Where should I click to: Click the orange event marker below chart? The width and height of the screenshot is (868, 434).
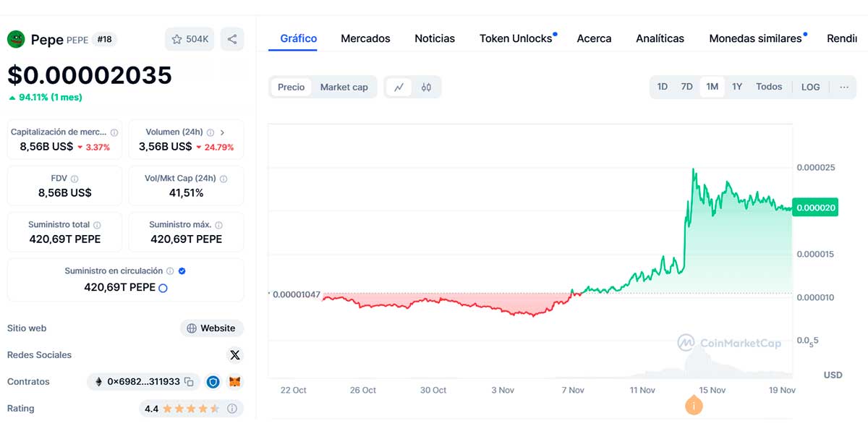coord(694,406)
